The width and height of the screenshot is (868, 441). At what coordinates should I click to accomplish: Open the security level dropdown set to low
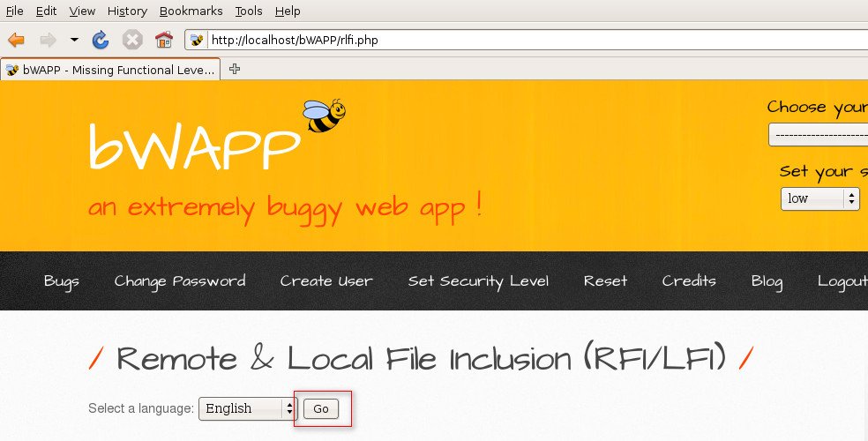pyautogui.click(x=819, y=198)
